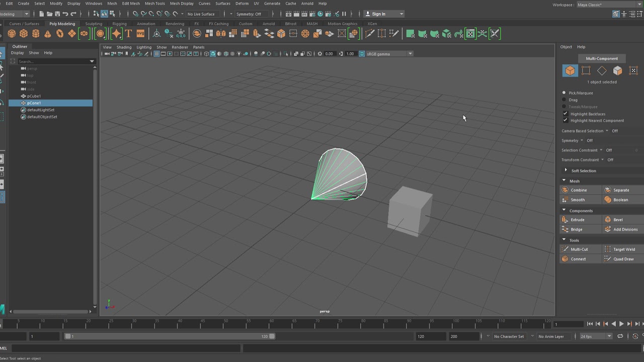This screenshot has height=362, width=644.
Task: Redo the action via toolbar arrow
Action: pos(73,14)
